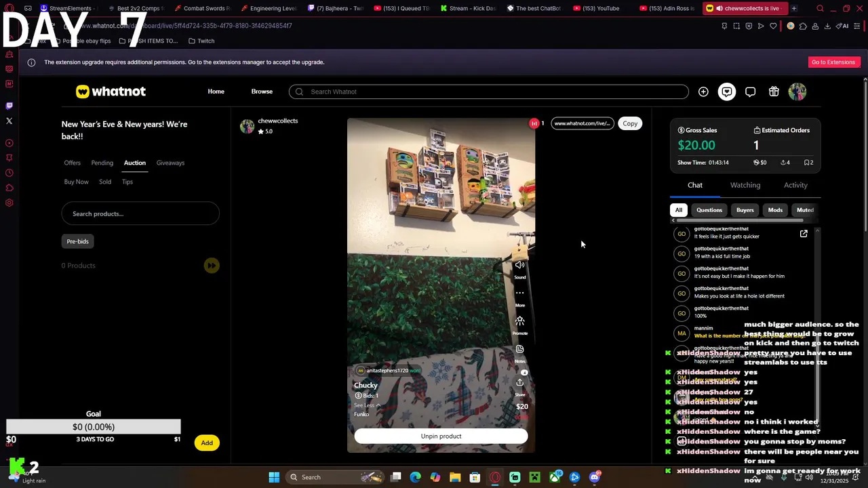The height and width of the screenshot is (488, 868).
Task: Switch to the Tips tab
Action: (x=127, y=182)
